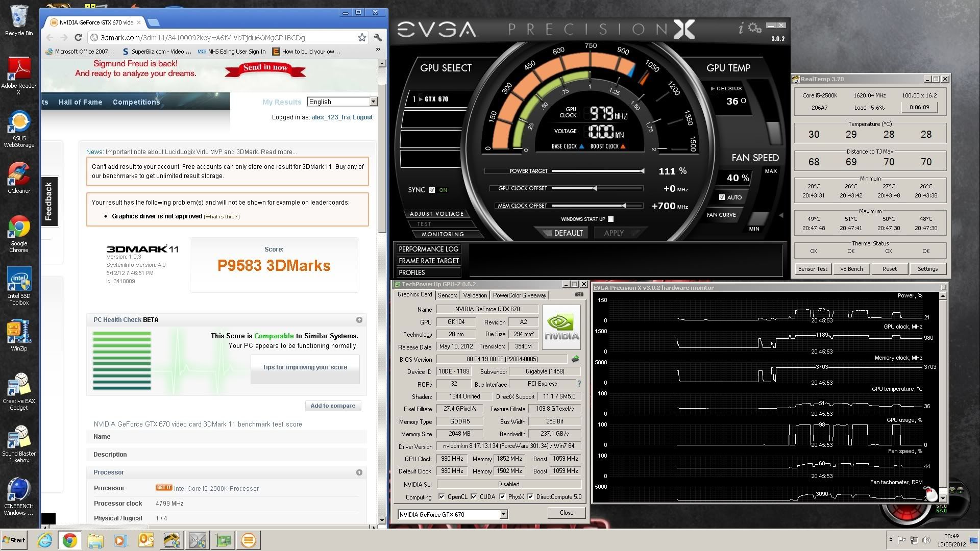Click Add to compare button
This screenshot has width=980, height=551.
tap(333, 406)
